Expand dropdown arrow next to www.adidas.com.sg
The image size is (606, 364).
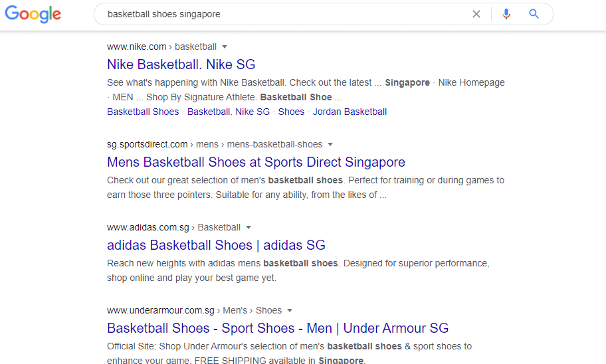249,228
